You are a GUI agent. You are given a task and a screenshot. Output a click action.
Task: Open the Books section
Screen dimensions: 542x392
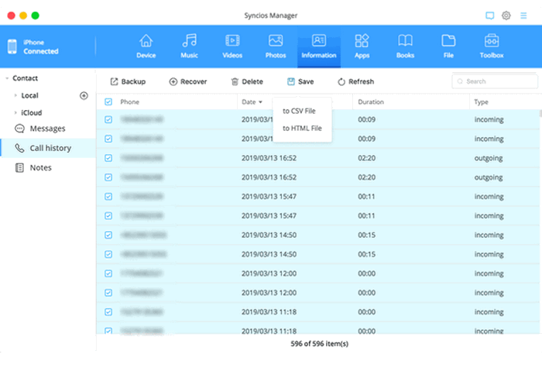(x=405, y=46)
